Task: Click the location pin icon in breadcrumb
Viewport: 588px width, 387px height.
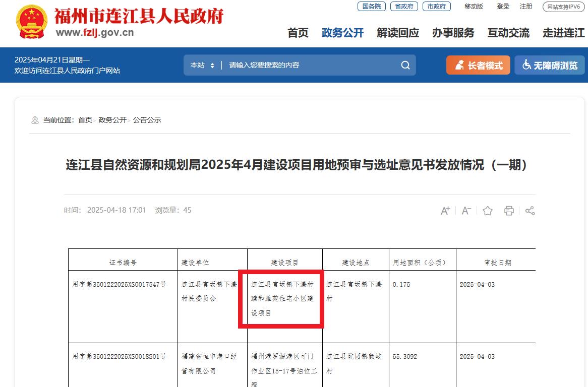Action: point(35,120)
